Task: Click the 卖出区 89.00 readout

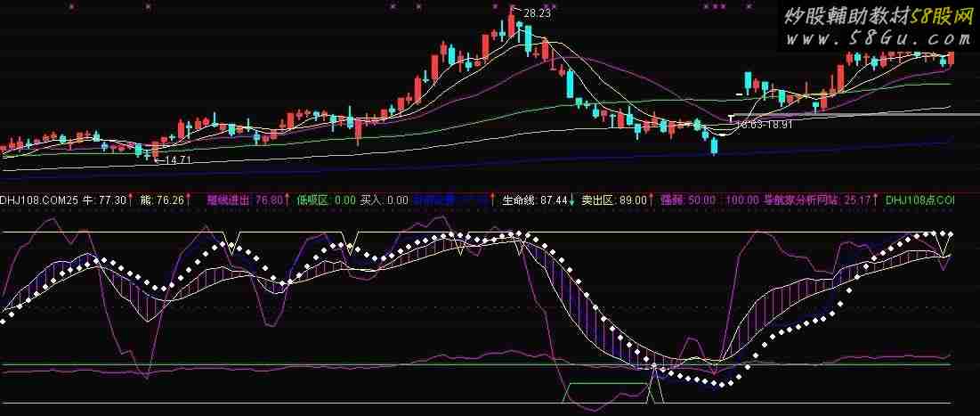Action: click(614, 200)
